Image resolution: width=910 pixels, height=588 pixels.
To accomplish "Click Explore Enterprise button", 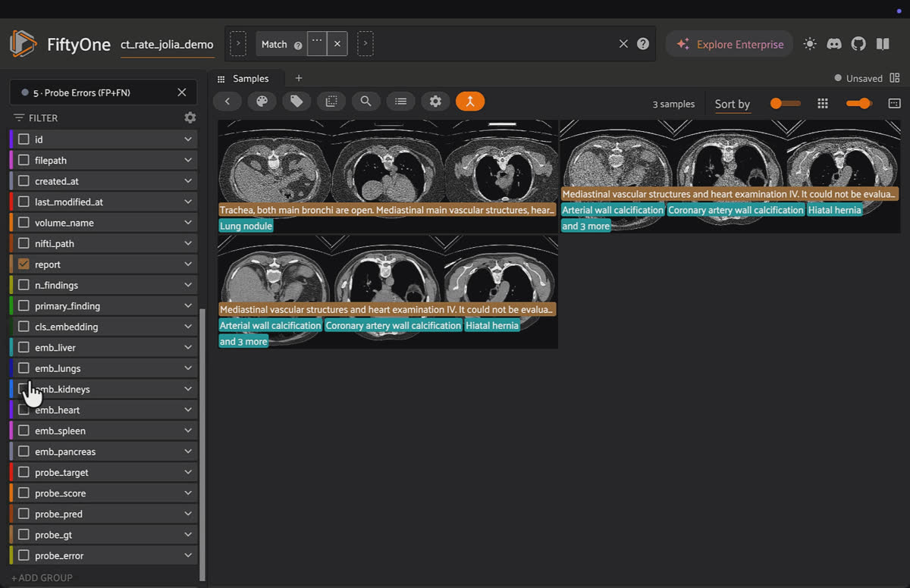I will click(730, 44).
